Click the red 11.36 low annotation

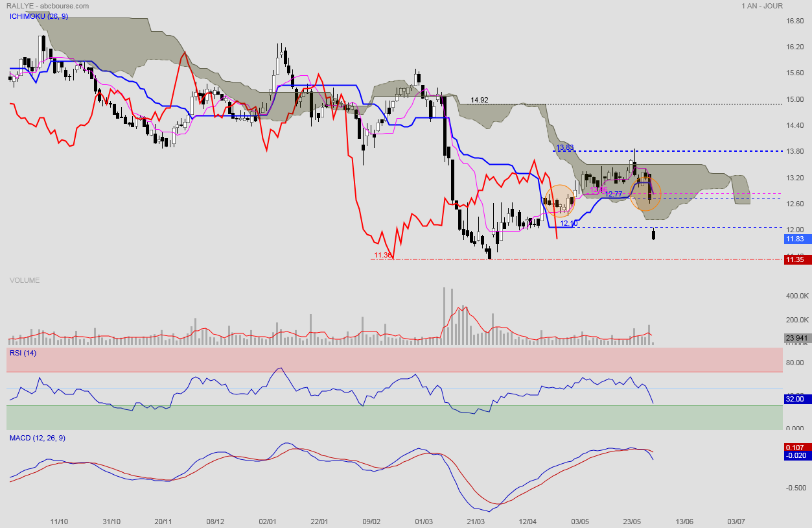pos(383,255)
